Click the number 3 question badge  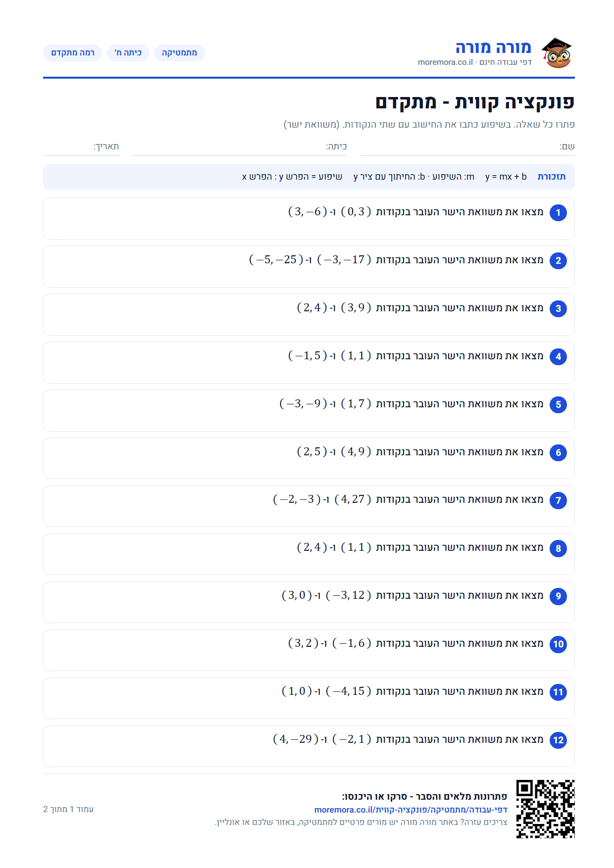tap(558, 309)
